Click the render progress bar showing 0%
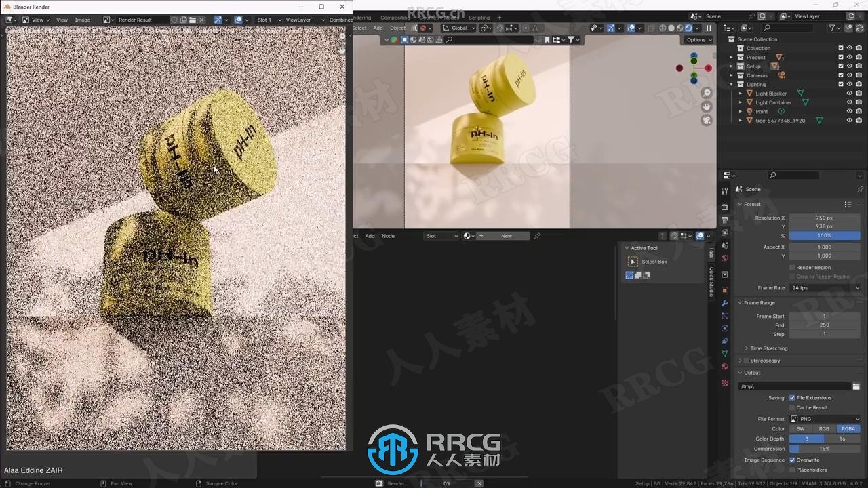The image size is (868, 488). 447,483
